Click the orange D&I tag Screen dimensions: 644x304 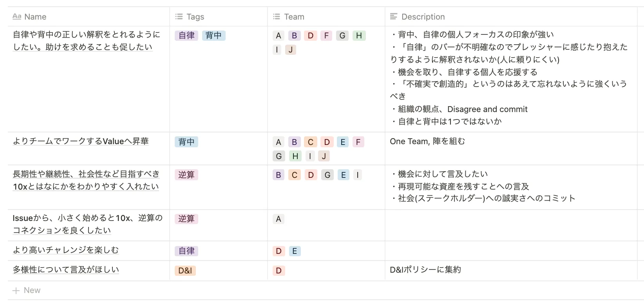[185, 271]
